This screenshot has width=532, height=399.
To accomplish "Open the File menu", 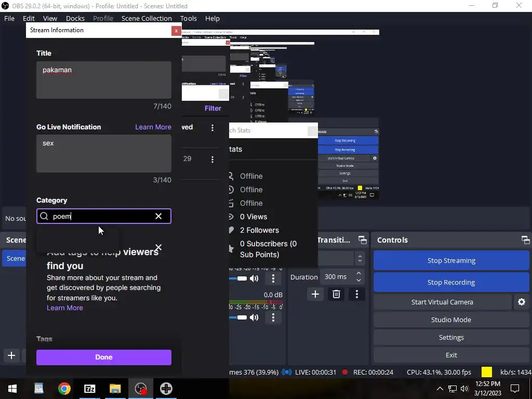I will click(9, 18).
